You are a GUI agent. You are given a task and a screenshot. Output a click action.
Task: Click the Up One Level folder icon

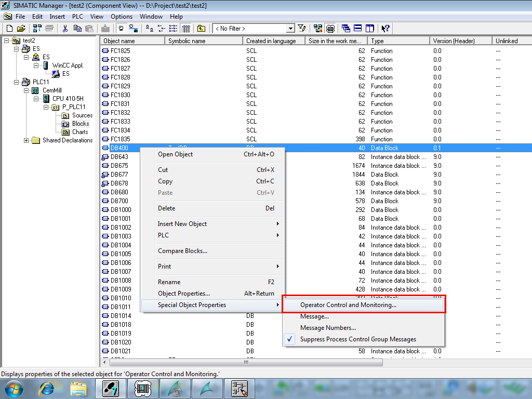(201, 29)
